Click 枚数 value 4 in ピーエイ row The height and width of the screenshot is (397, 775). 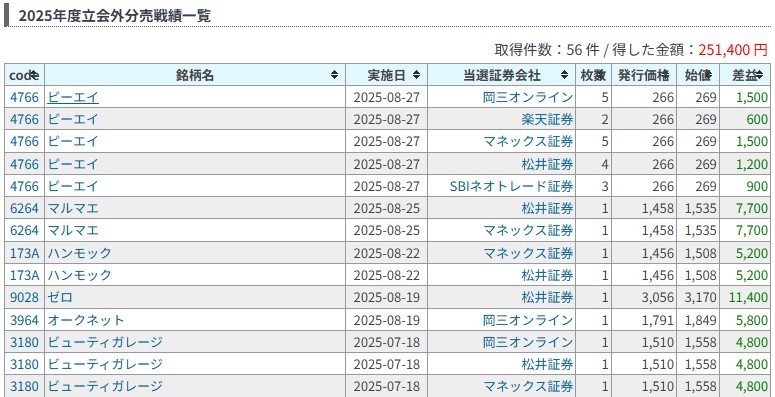click(605, 164)
